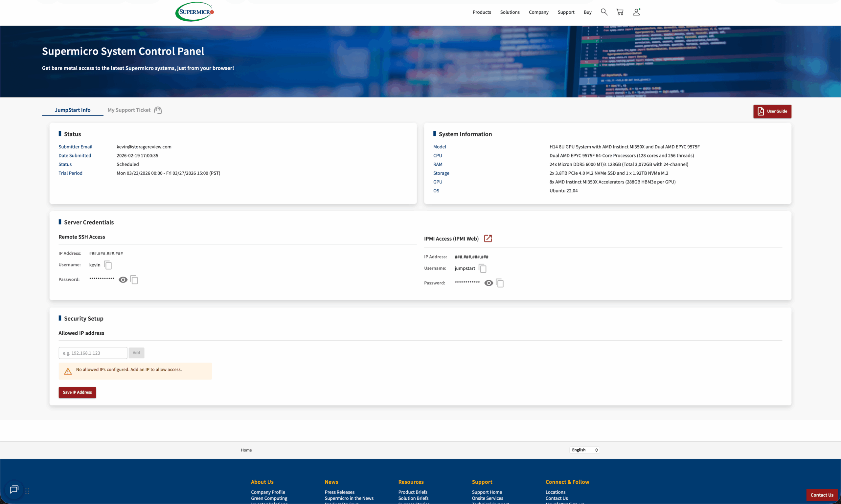This screenshot has width=841, height=504.
Task: Click the search magnifier icon
Action: click(x=604, y=12)
